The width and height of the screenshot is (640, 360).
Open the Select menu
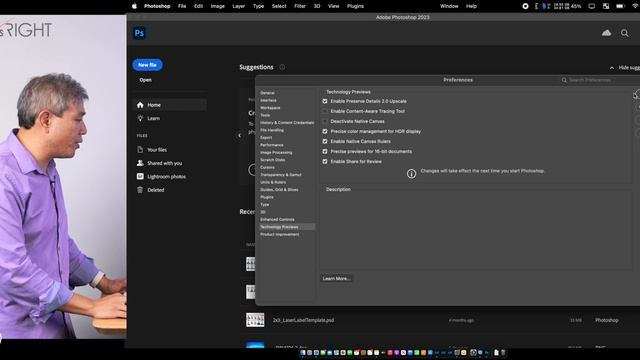point(279,6)
